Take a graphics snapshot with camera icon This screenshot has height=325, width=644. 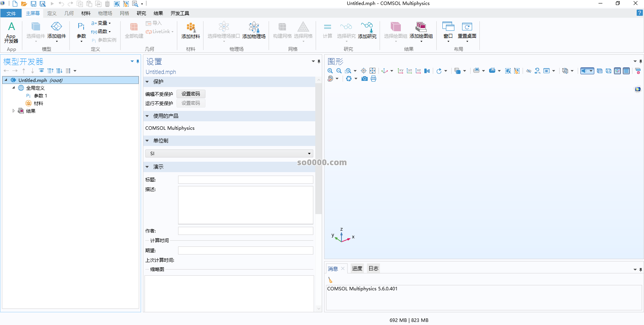(364, 79)
